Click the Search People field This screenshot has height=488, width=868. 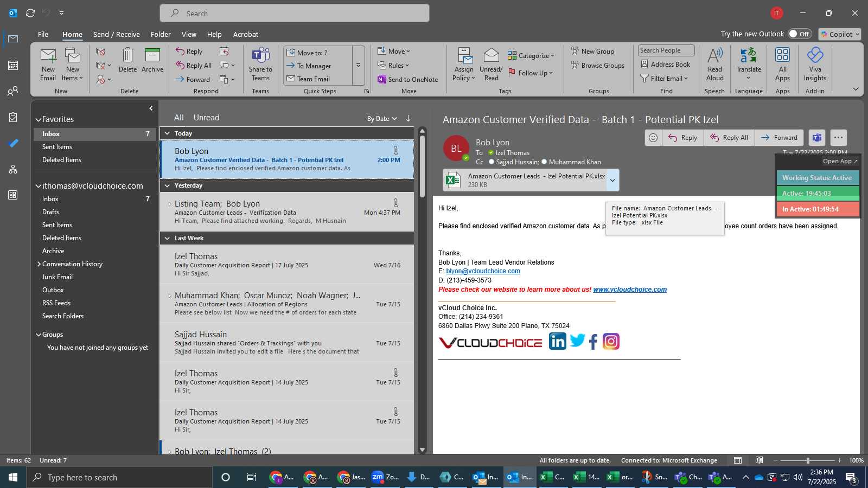click(666, 50)
